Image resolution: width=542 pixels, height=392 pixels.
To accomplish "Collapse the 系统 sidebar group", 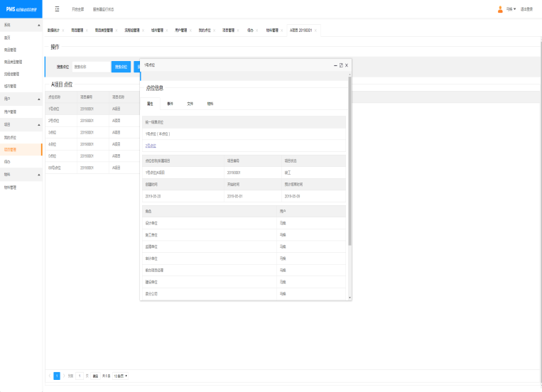I will click(x=38, y=25).
